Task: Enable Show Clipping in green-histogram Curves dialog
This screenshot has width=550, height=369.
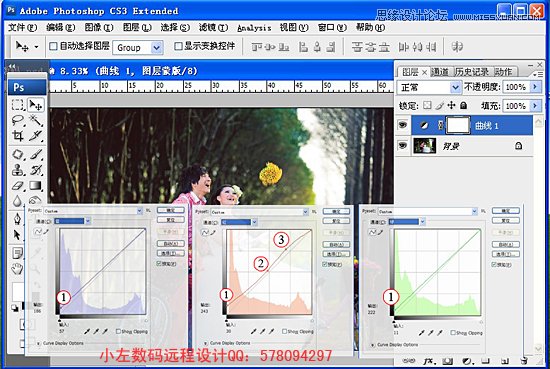Action: point(453,332)
